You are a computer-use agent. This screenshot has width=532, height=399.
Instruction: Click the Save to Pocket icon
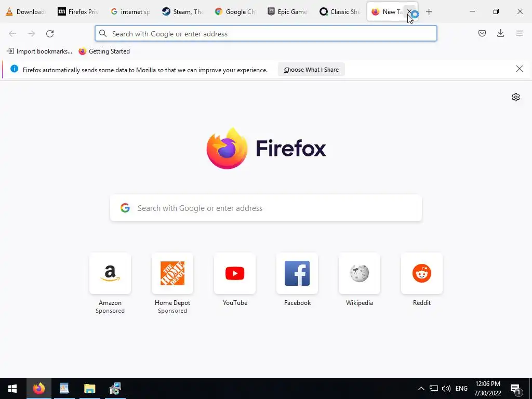tap(482, 33)
